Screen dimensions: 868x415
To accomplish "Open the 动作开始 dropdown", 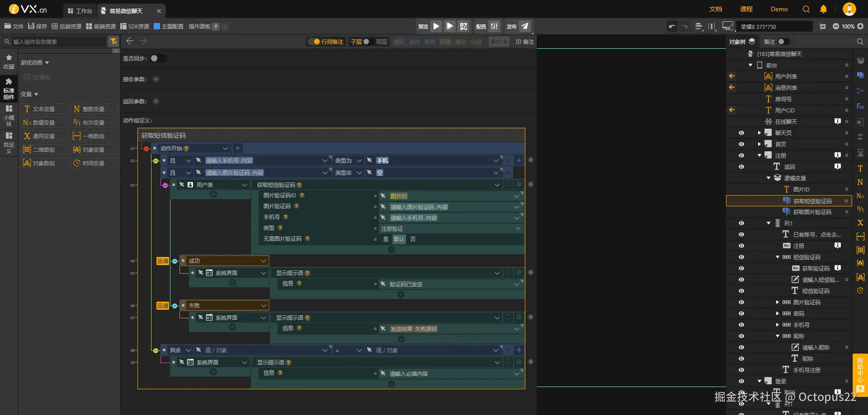I will coord(225,148).
